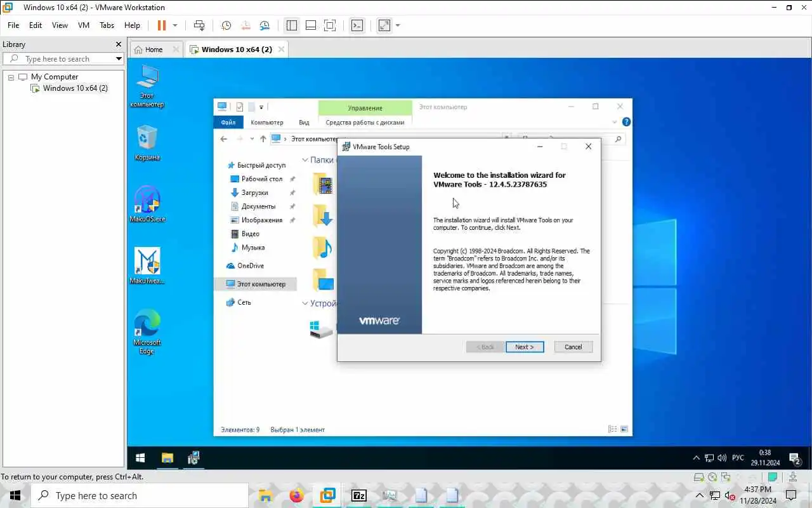The height and width of the screenshot is (508, 812).
Task: Open the VMware Help menu
Action: coord(132,25)
